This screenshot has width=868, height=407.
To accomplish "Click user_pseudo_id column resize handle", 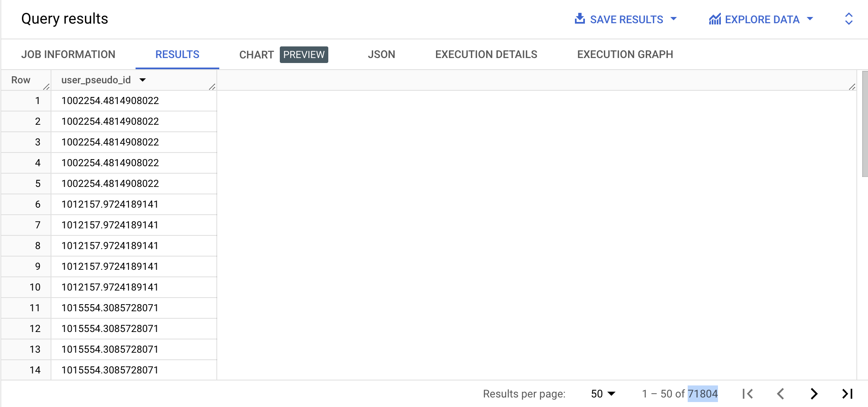I will pyautogui.click(x=212, y=87).
